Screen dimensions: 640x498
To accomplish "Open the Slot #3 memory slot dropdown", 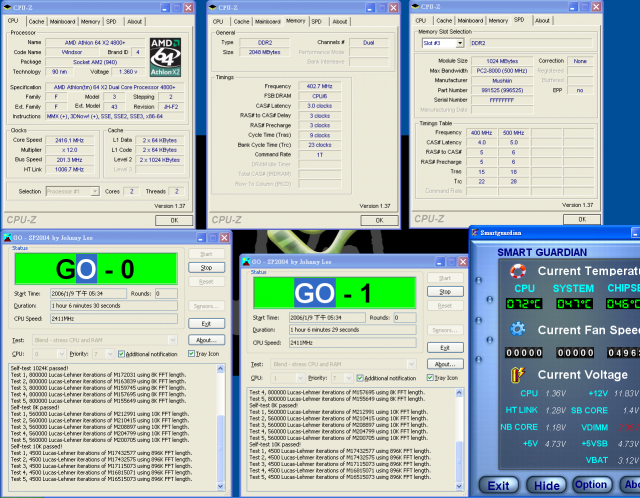I will point(460,43).
